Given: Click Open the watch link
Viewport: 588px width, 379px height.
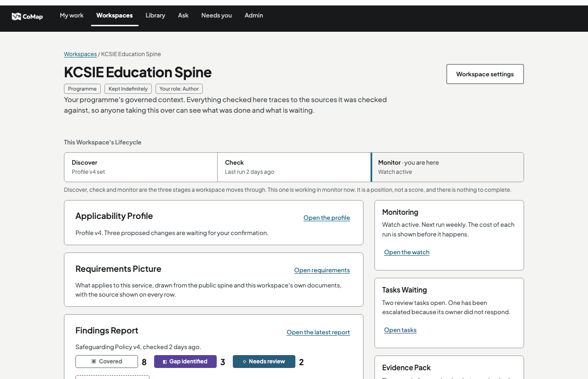Looking at the screenshot, I should tap(407, 253).
